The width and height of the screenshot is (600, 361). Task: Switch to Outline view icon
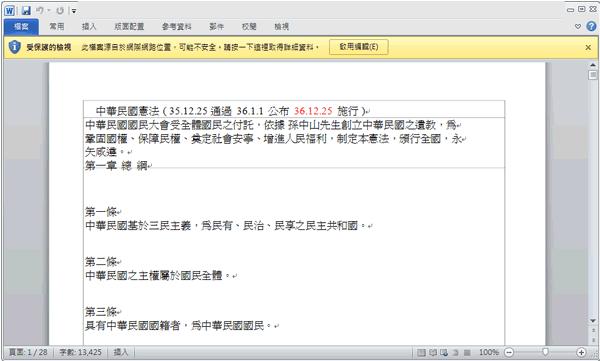[x=455, y=352]
